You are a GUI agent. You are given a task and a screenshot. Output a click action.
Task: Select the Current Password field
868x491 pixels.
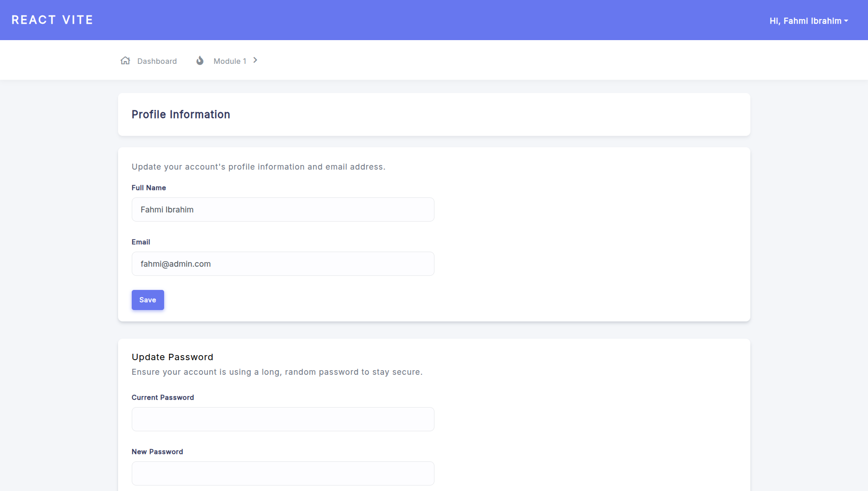pos(283,419)
